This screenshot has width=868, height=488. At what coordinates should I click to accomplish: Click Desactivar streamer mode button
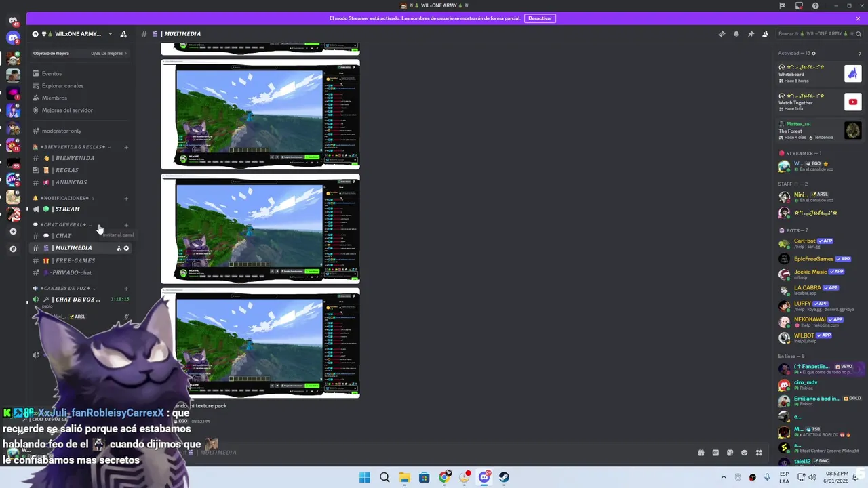coord(540,18)
